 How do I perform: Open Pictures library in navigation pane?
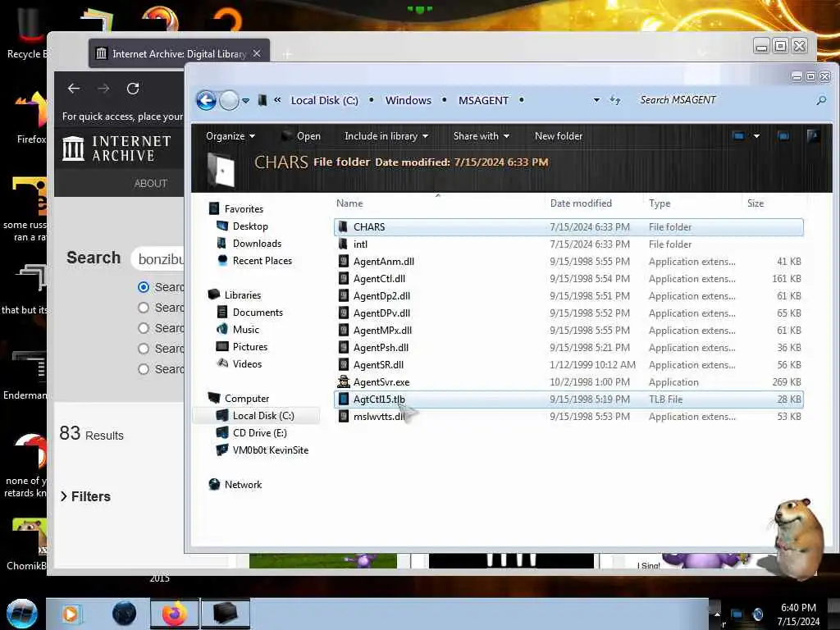(x=249, y=347)
